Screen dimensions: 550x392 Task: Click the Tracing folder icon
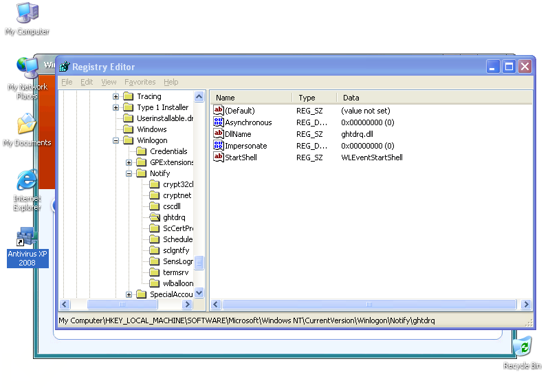point(129,96)
